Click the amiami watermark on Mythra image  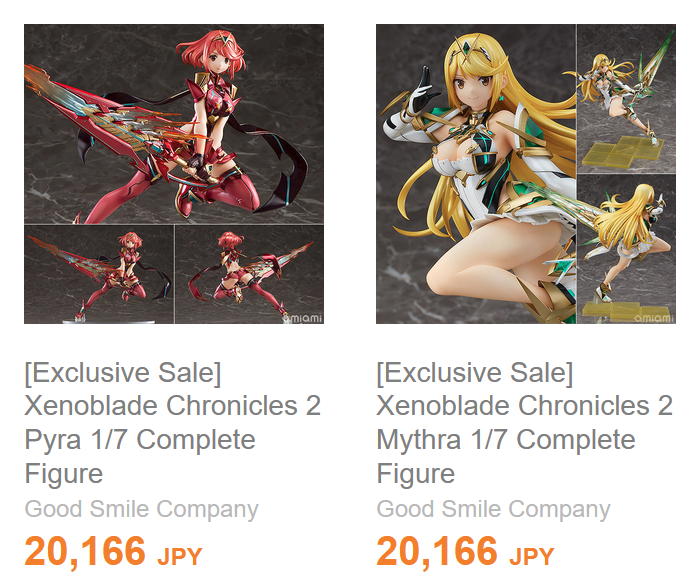pyautogui.click(x=654, y=318)
